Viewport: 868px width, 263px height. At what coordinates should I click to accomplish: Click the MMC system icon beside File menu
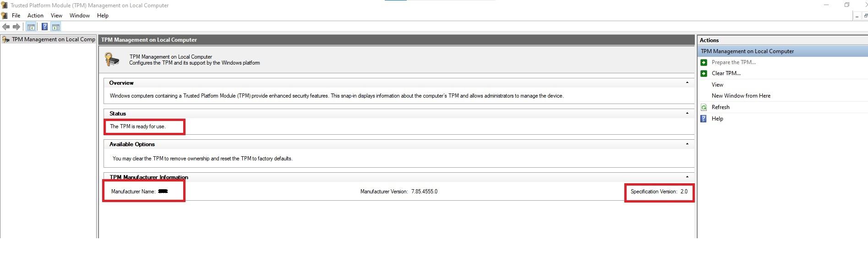tap(5, 16)
